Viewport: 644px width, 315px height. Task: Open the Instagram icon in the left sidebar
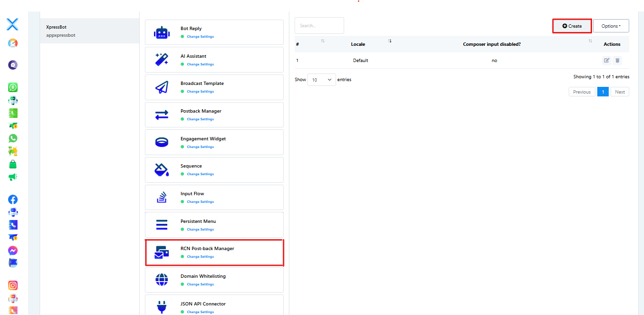click(x=13, y=285)
